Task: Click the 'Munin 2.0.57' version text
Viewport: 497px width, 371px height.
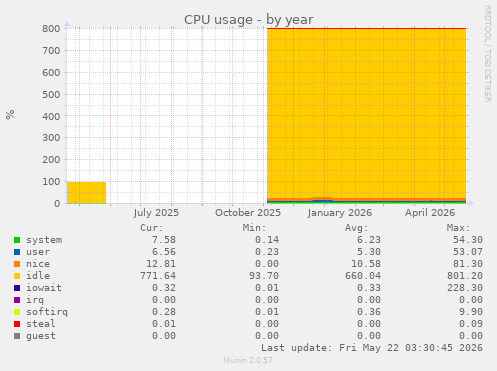Action: (x=248, y=360)
